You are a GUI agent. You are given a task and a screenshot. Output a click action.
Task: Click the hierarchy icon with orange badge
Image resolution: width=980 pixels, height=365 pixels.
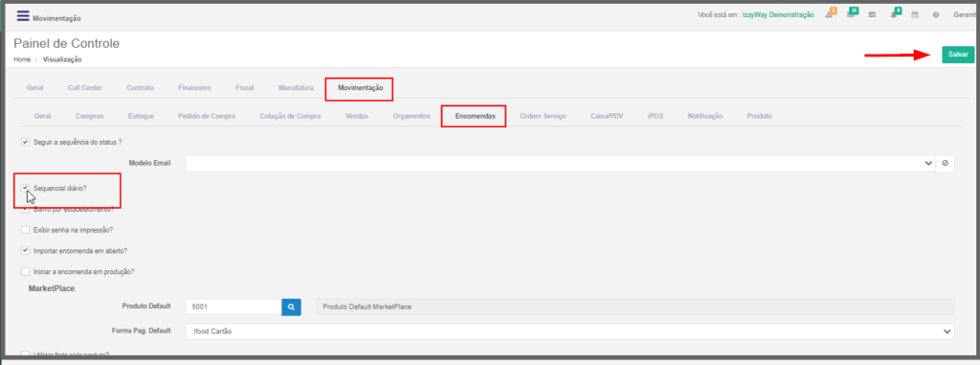click(x=830, y=15)
